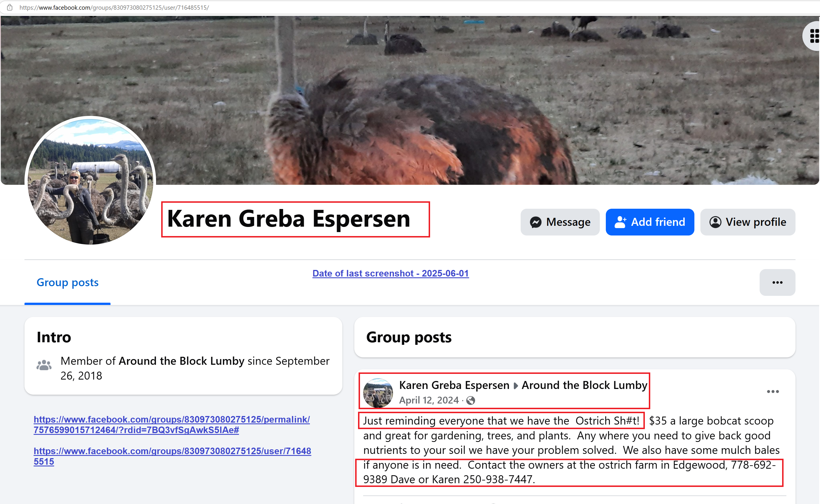Open the three-dot menu beside Group posts tab
The image size is (820, 504).
[x=777, y=282]
